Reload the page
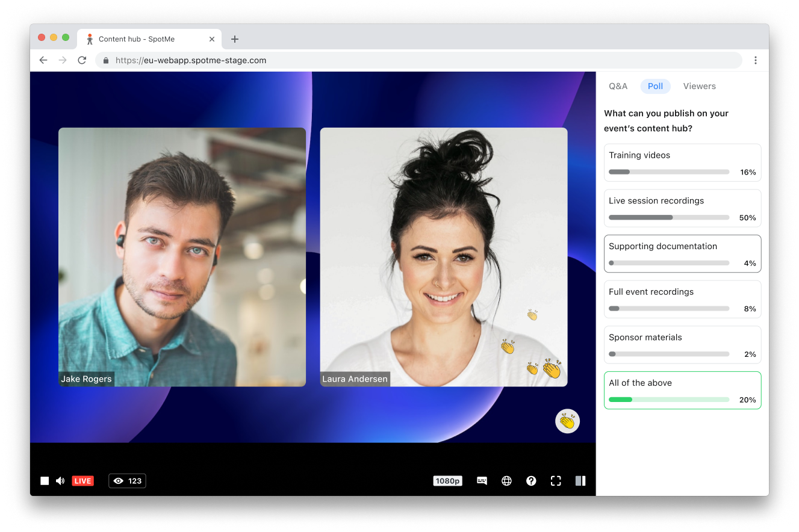The width and height of the screenshot is (799, 532). pos(82,60)
